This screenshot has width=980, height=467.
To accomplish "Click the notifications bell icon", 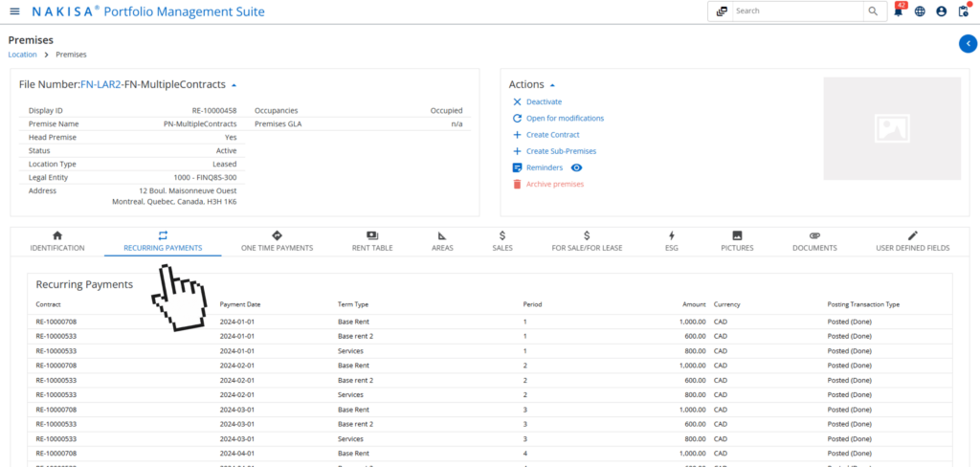I will click(x=899, y=11).
